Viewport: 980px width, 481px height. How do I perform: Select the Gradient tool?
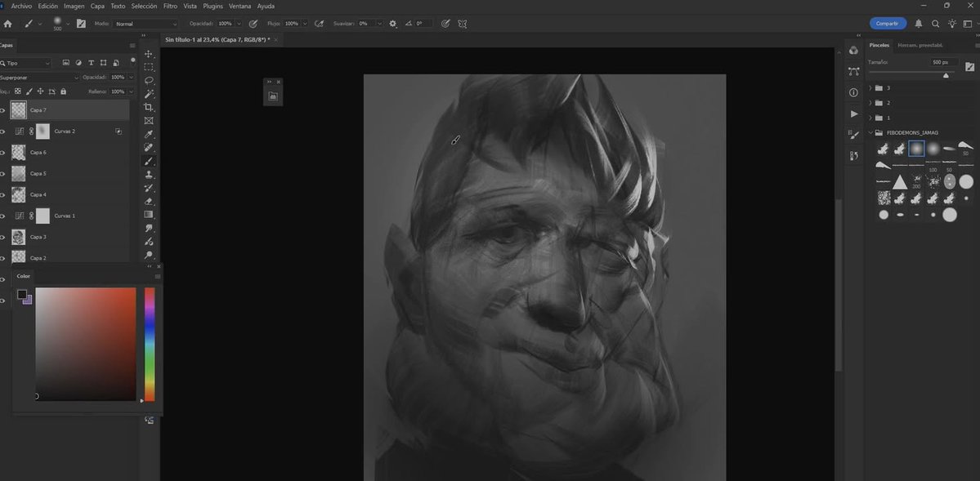[149, 215]
